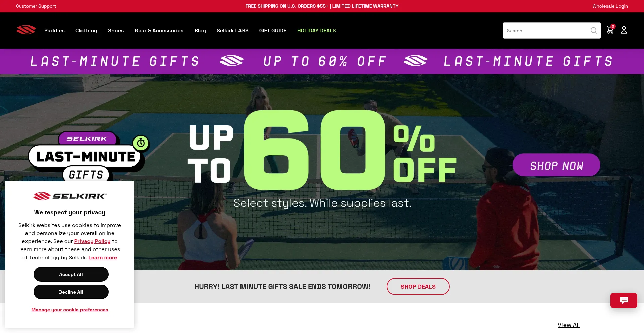Open Manage your cookie preferences link

(x=70, y=310)
